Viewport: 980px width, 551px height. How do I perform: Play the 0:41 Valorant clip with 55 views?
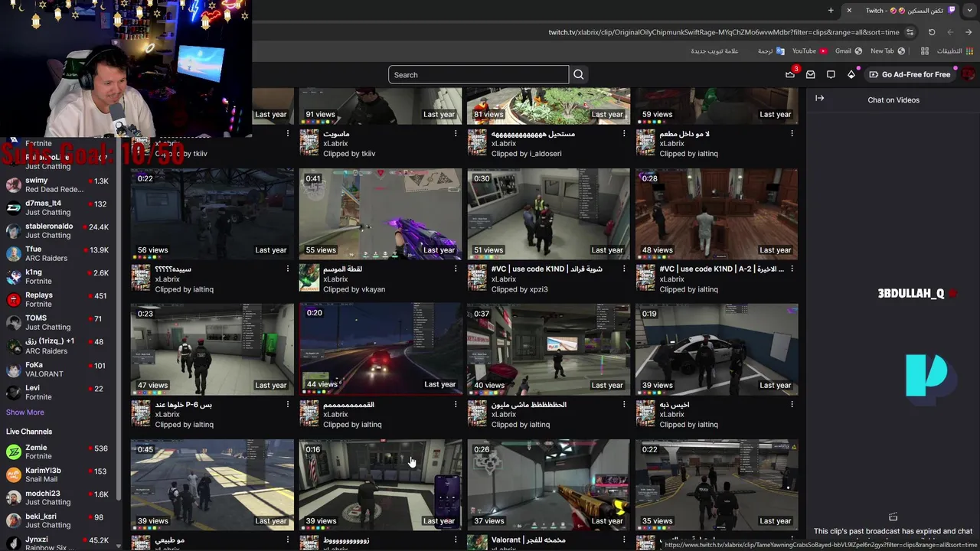point(381,214)
